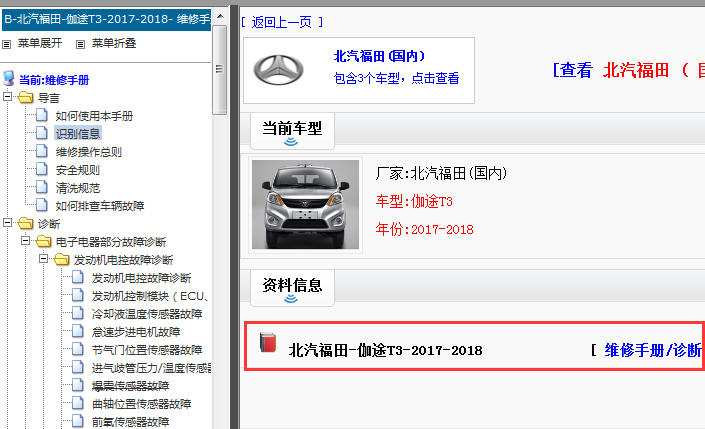Viewport: 705px width, 429px height.
Task: Click the page icon beside 如何使用本手册
Action: (x=42, y=115)
